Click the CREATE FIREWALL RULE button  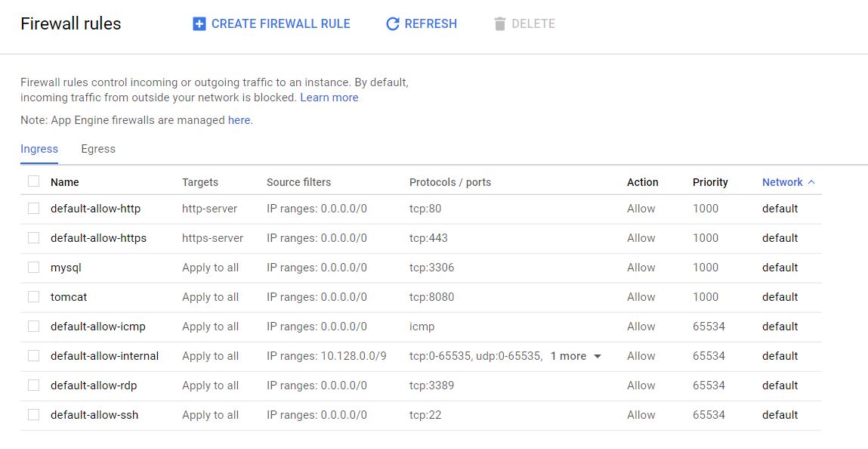(272, 23)
